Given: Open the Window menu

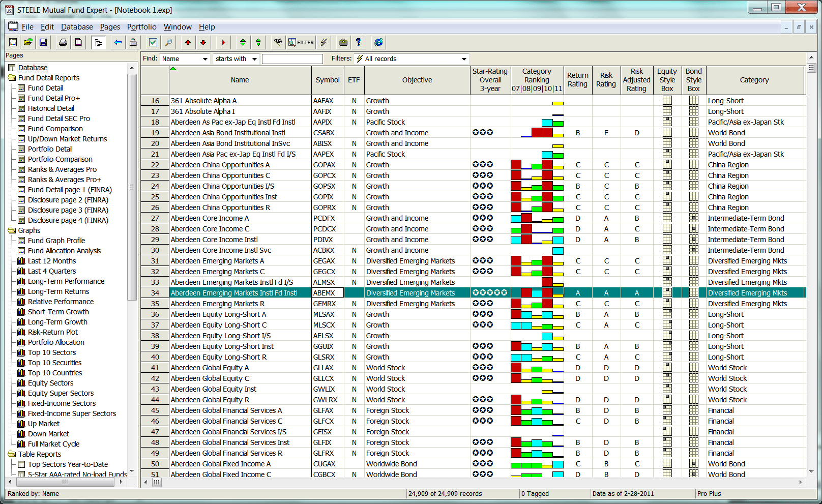Looking at the screenshot, I should 178,27.
